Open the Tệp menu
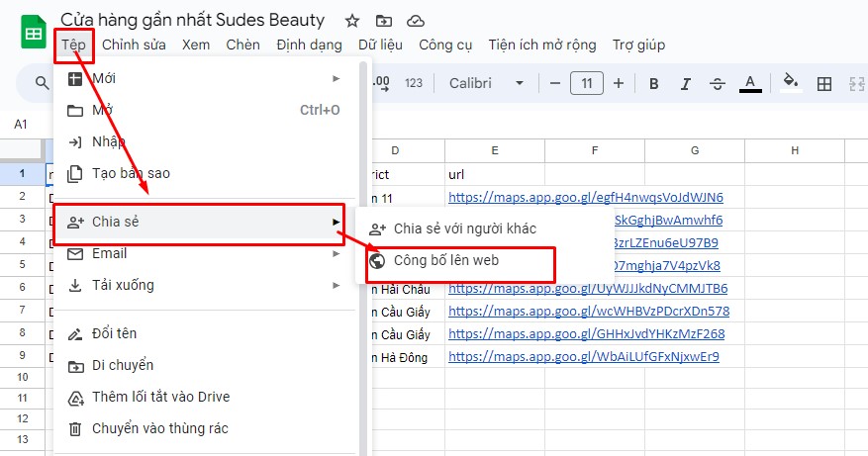 [73, 45]
